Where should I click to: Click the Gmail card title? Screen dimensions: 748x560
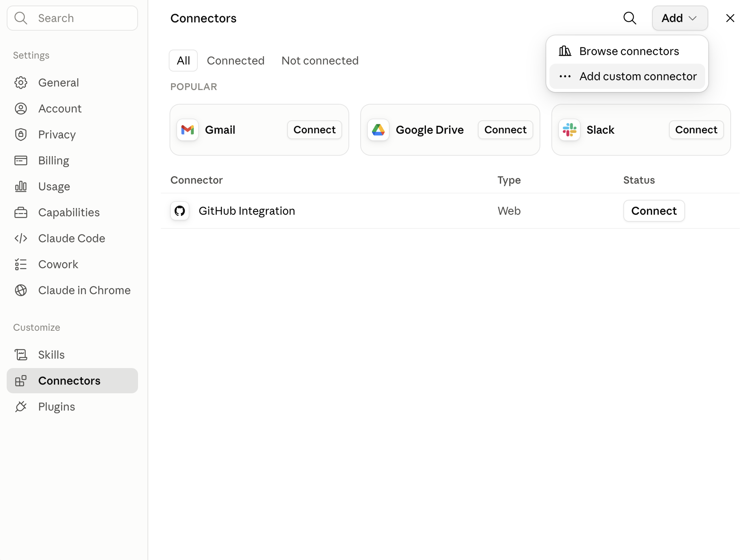(220, 130)
